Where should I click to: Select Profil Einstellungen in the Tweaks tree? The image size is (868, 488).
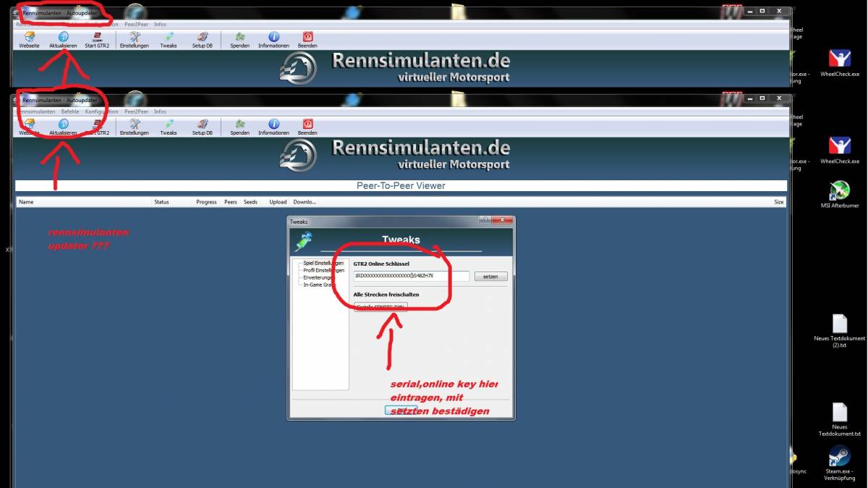coord(323,270)
